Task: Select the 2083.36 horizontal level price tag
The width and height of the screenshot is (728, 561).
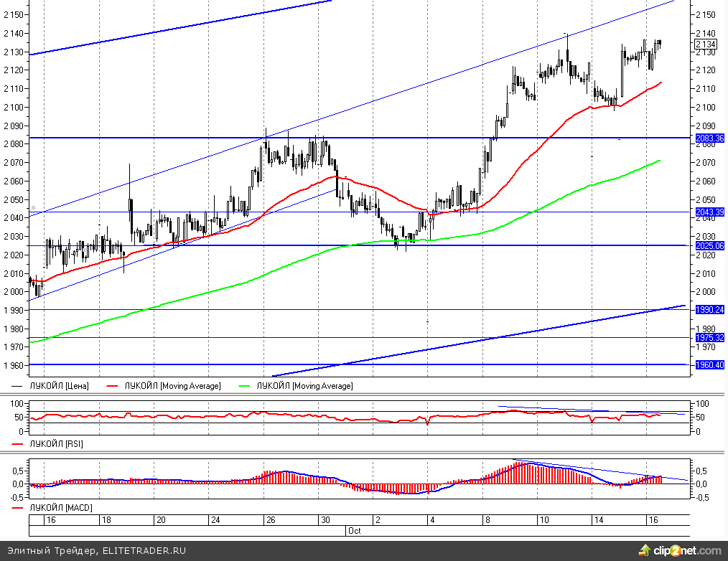Action: click(709, 138)
